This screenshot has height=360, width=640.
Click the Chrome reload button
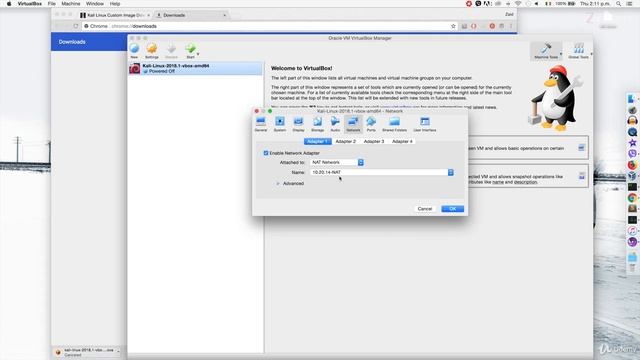coord(76,26)
